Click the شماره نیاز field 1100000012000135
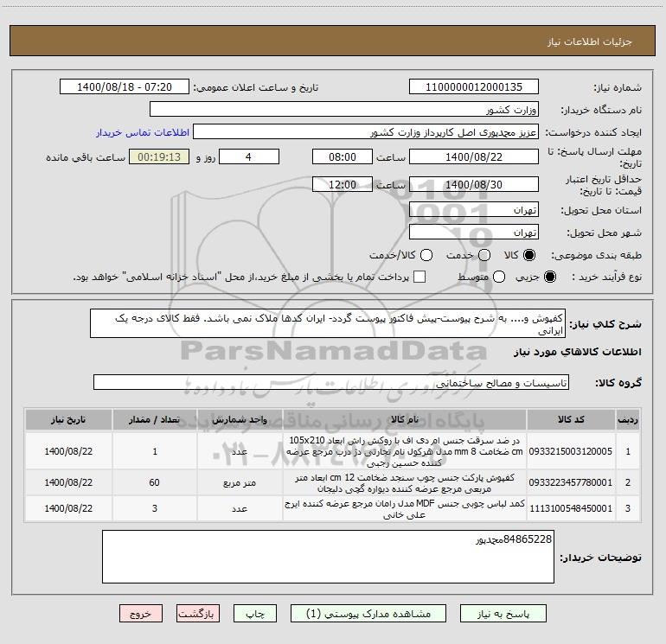This screenshot has height=644, width=666. pos(474,87)
